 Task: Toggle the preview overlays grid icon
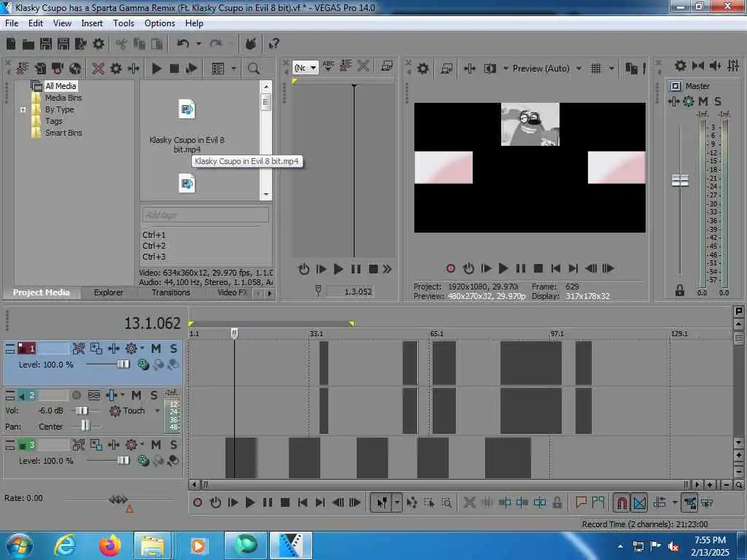(595, 69)
